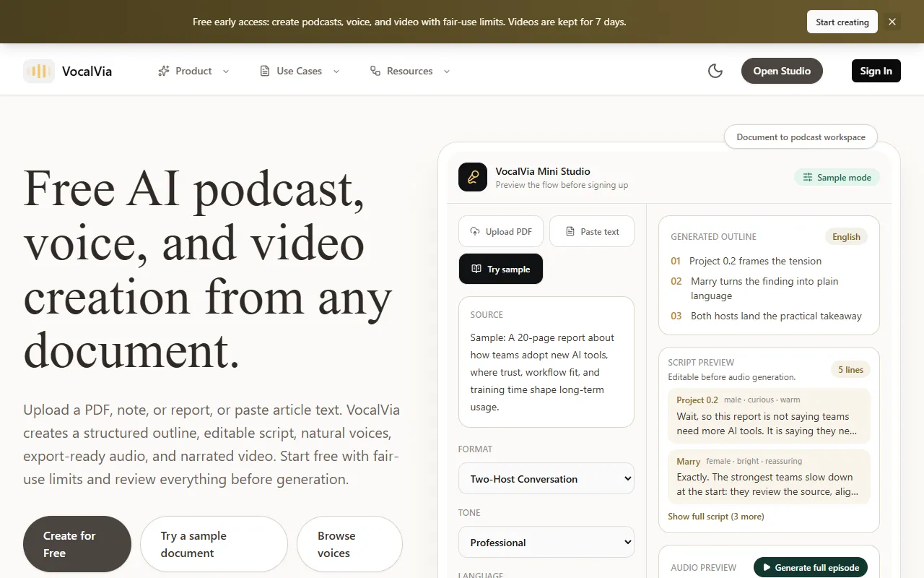The width and height of the screenshot is (924, 578).
Task: Click the Mini Studio microphone icon
Action: pyautogui.click(x=473, y=177)
